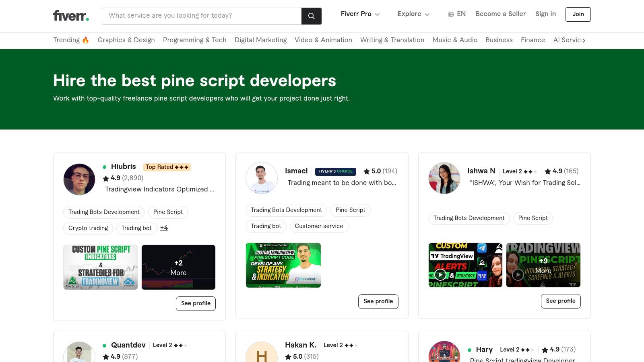This screenshot has width=644, height=362.
Task: Open Finance category
Action: [x=533, y=40]
